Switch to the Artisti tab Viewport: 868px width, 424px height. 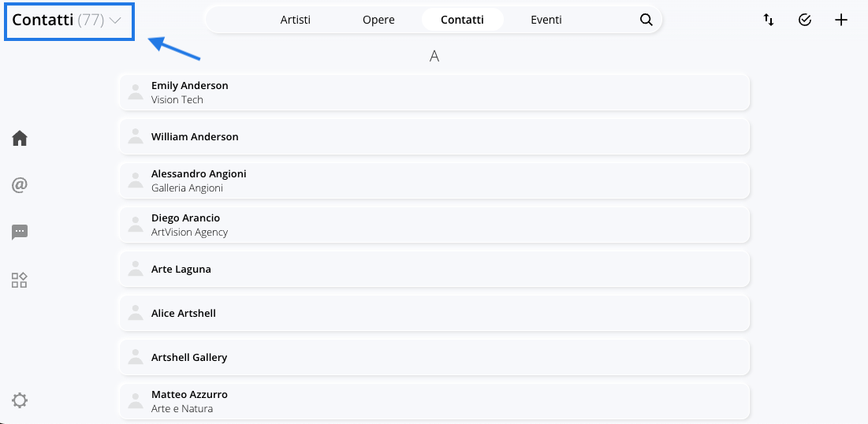(x=295, y=20)
